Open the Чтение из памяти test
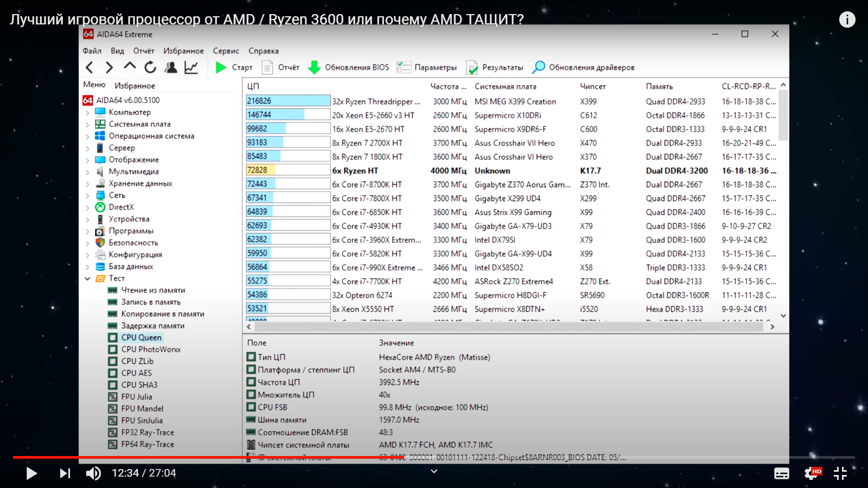This screenshot has height=488, width=868. point(146,290)
